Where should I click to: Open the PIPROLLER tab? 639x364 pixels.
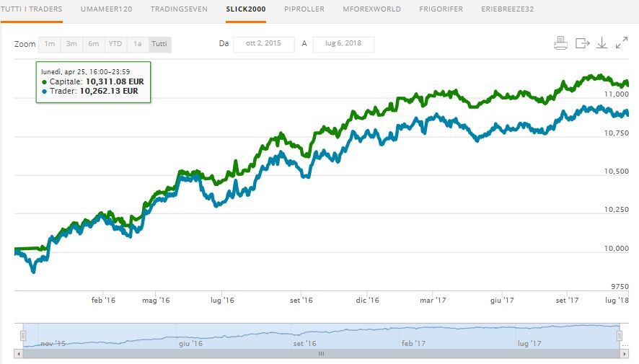(x=304, y=9)
